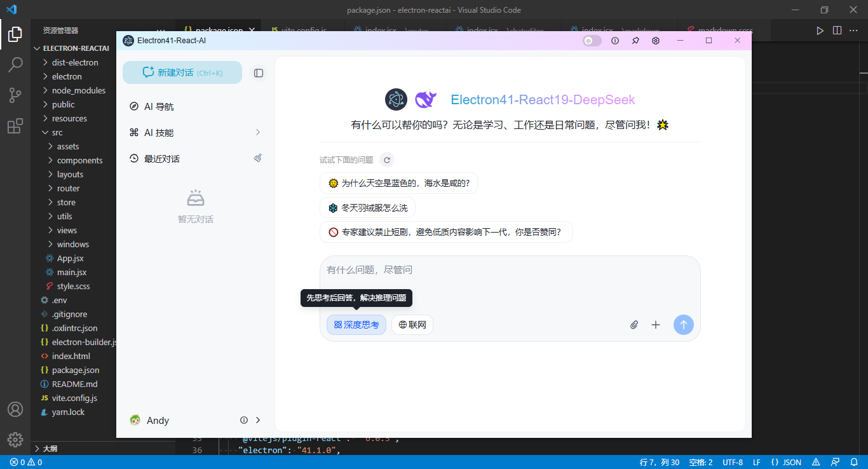
Task: Expand the AI 技能 menu chevron
Action: click(x=258, y=132)
